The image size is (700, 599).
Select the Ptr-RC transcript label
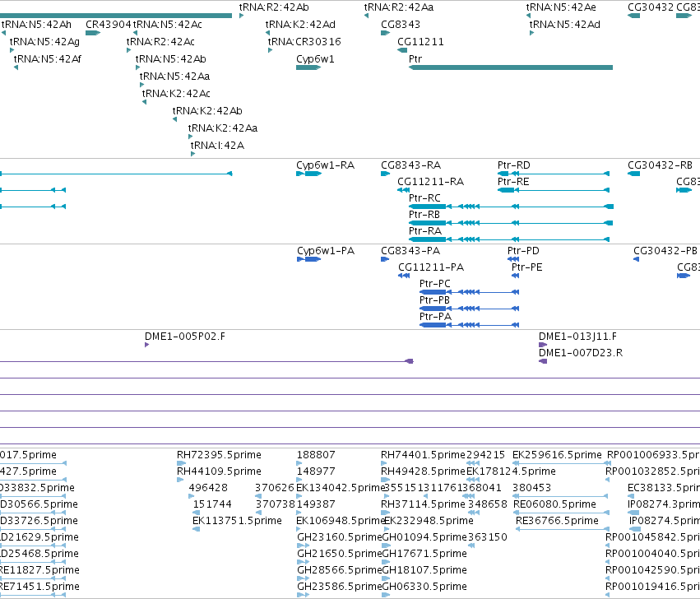[424, 198]
